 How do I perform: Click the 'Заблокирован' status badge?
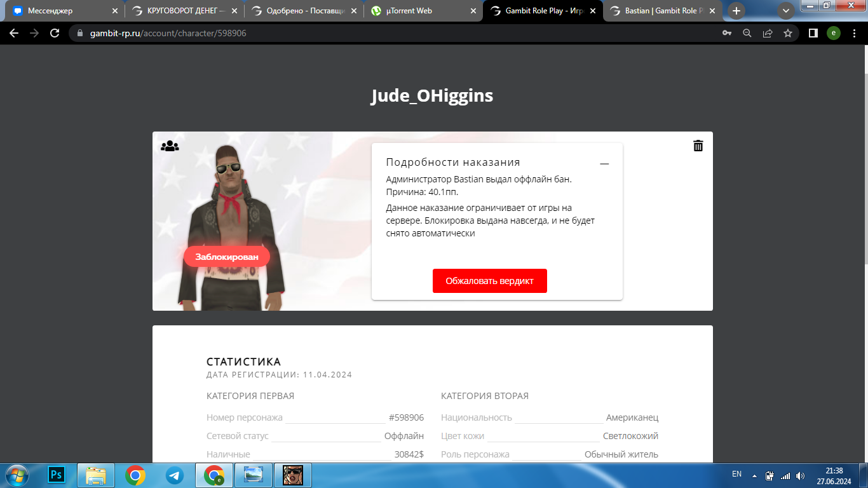[x=227, y=257]
